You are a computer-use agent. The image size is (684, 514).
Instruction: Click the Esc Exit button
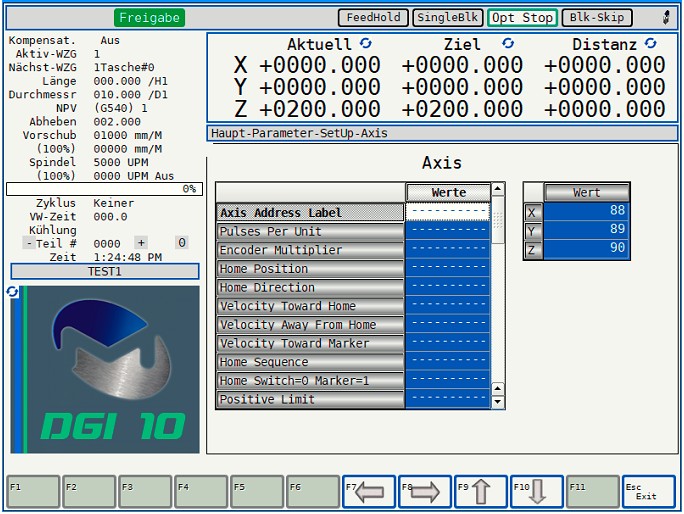point(649,492)
